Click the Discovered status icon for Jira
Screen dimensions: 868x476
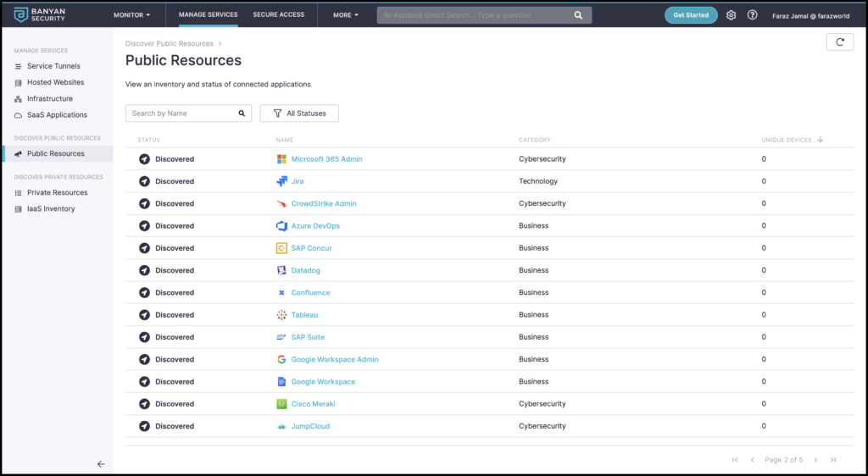144,181
